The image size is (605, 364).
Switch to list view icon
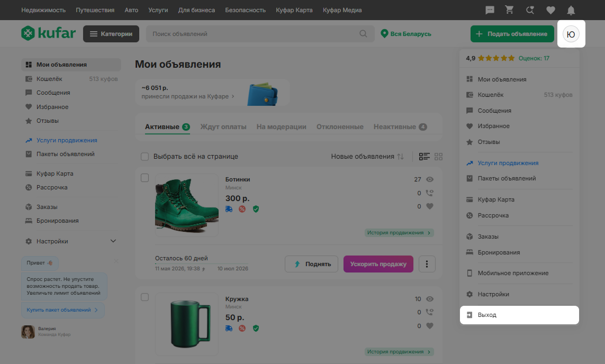tap(424, 156)
